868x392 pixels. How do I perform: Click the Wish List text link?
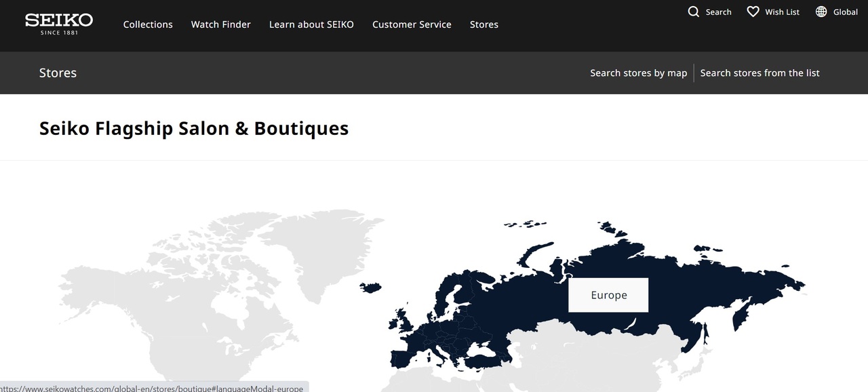pos(782,12)
